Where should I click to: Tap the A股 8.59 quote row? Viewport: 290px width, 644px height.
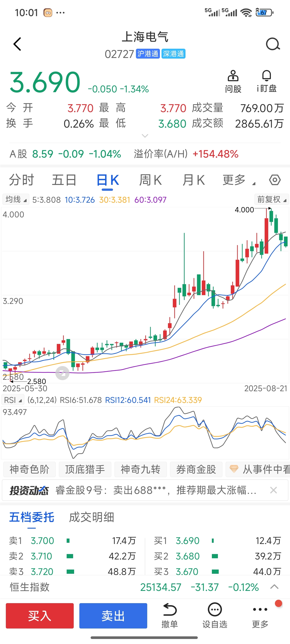pos(65,154)
